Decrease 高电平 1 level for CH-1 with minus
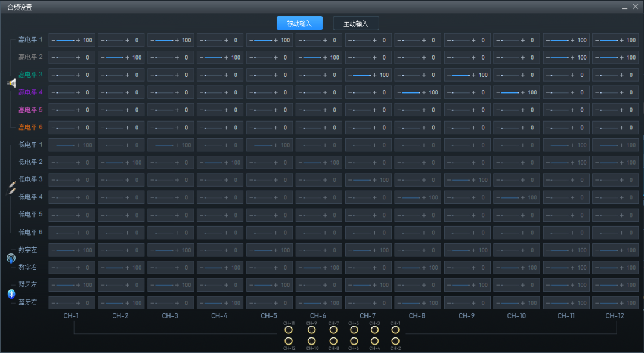Screen dimensions: 644x353 54,41
